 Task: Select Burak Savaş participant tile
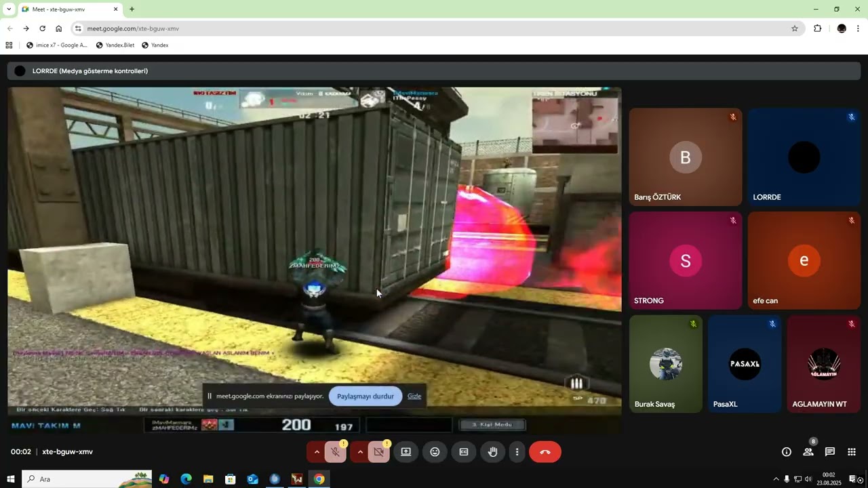666,364
